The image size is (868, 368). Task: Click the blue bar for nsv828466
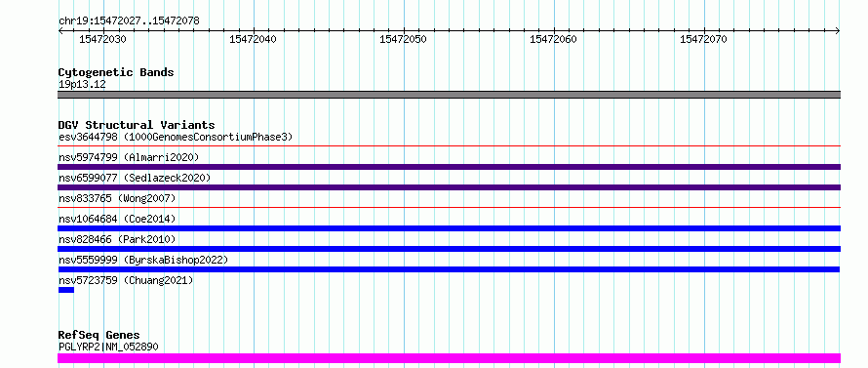(x=449, y=249)
